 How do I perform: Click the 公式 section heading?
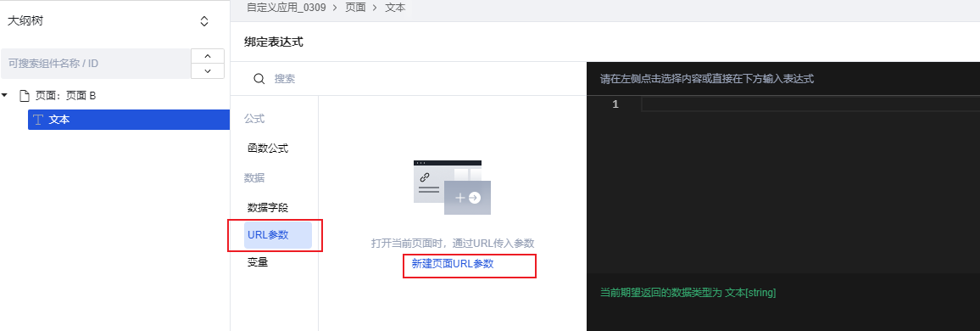tap(254, 119)
